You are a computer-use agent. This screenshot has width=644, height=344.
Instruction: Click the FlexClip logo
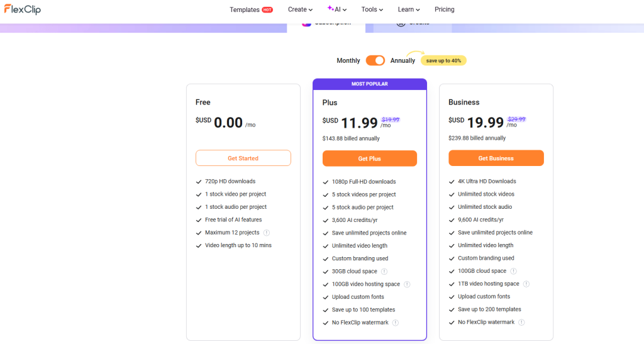(x=23, y=9)
